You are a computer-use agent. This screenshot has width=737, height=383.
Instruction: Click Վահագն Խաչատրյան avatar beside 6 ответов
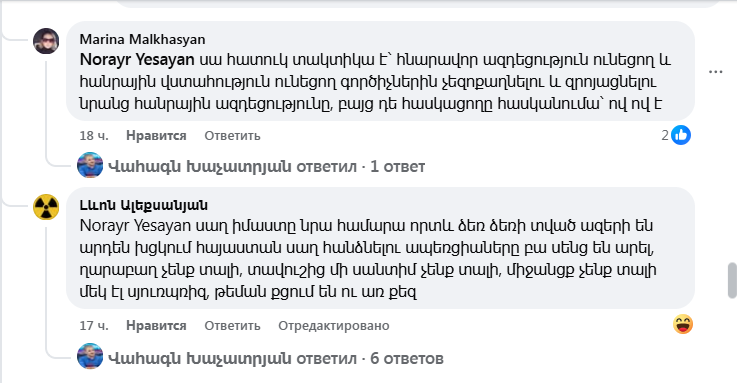pyautogui.click(x=90, y=357)
